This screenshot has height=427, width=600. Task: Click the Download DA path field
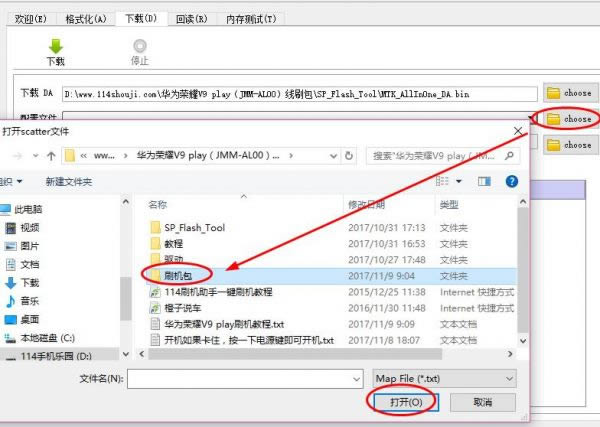[x=300, y=94]
